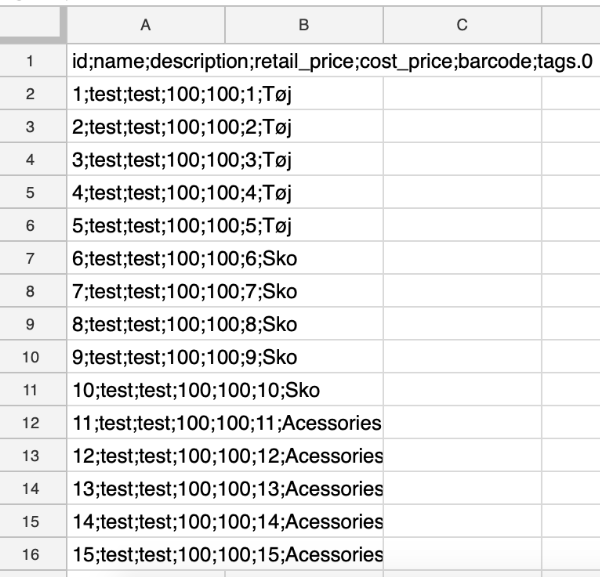This screenshot has width=600, height=577.
Task: Click empty cell C4
Action: (x=462, y=160)
